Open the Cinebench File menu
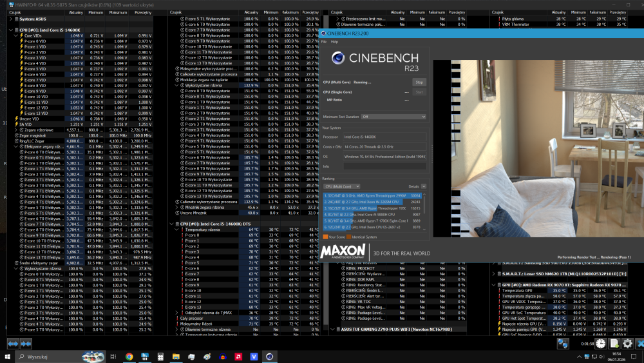 tap(324, 41)
